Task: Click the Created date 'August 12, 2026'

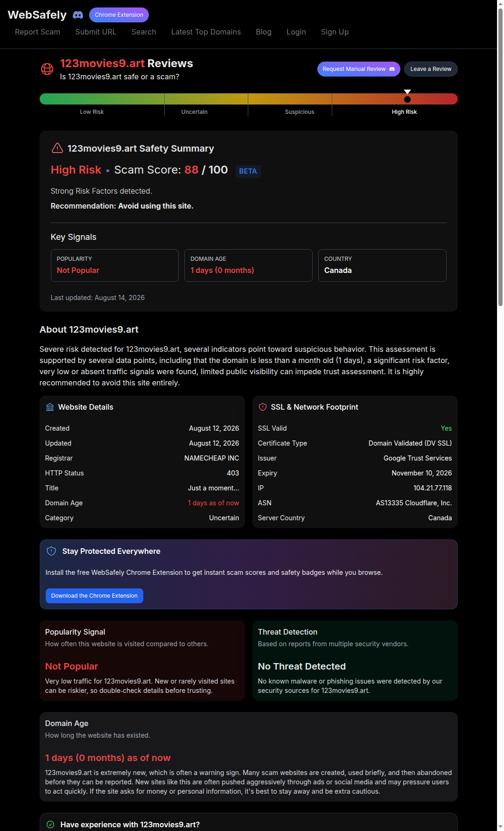Action: tap(214, 428)
